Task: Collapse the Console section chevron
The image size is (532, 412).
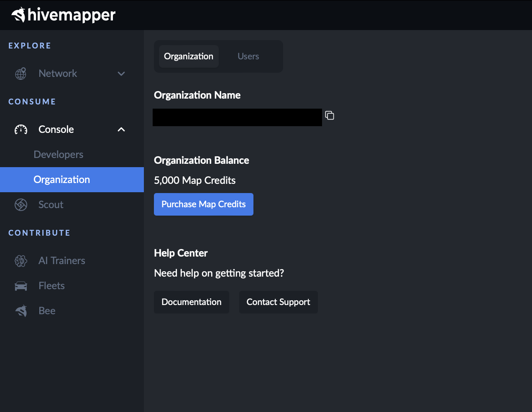Action: (121, 130)
